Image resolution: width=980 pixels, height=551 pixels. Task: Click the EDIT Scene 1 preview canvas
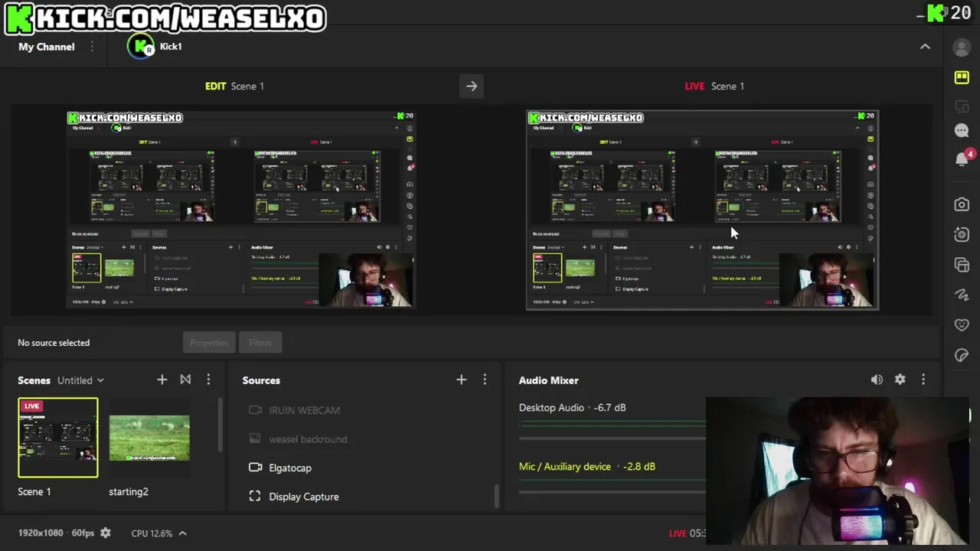coord(241,209)
